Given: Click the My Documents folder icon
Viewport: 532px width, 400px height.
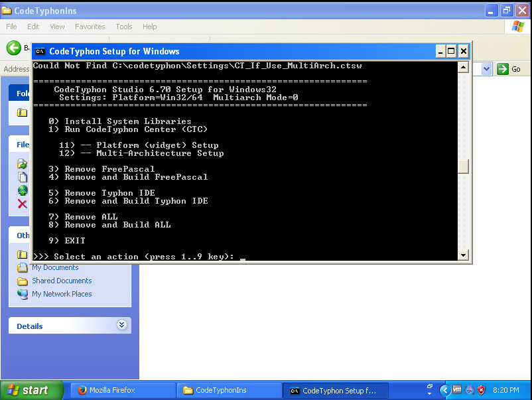Looking at the screenshot, I should [23, 268].
